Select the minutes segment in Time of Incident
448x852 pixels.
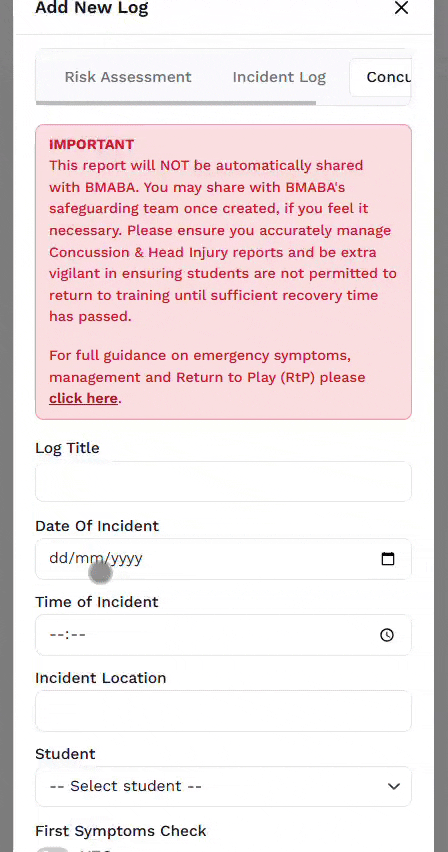(78, 635)
